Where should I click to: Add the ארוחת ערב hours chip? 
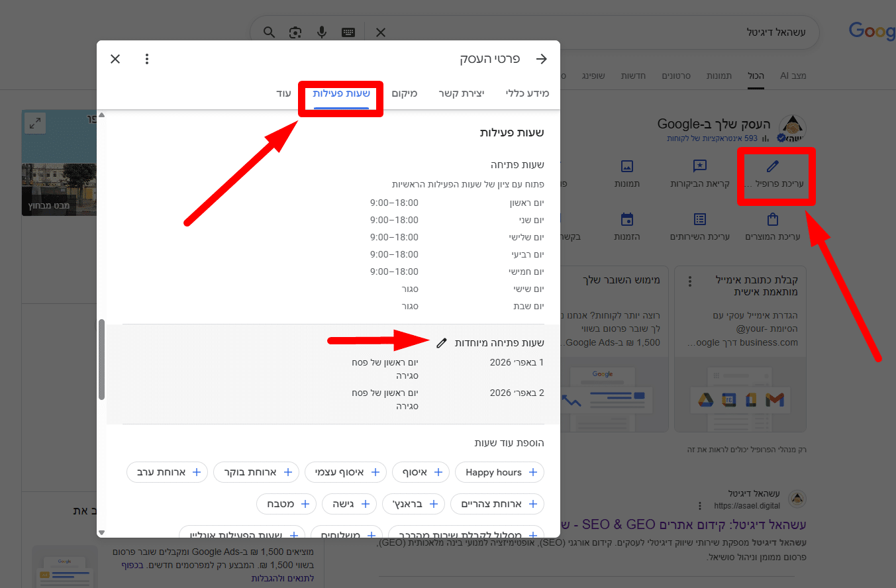coord(167,472)
